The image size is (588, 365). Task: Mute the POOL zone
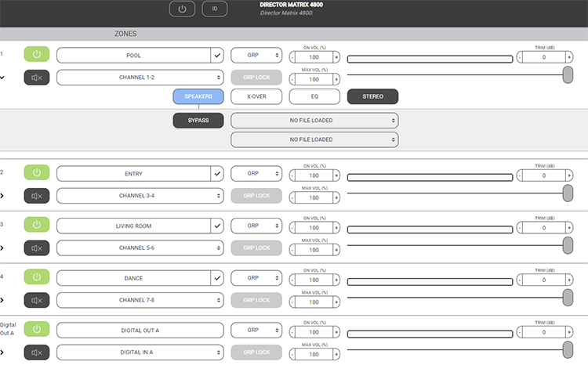[x=37, y=77]
